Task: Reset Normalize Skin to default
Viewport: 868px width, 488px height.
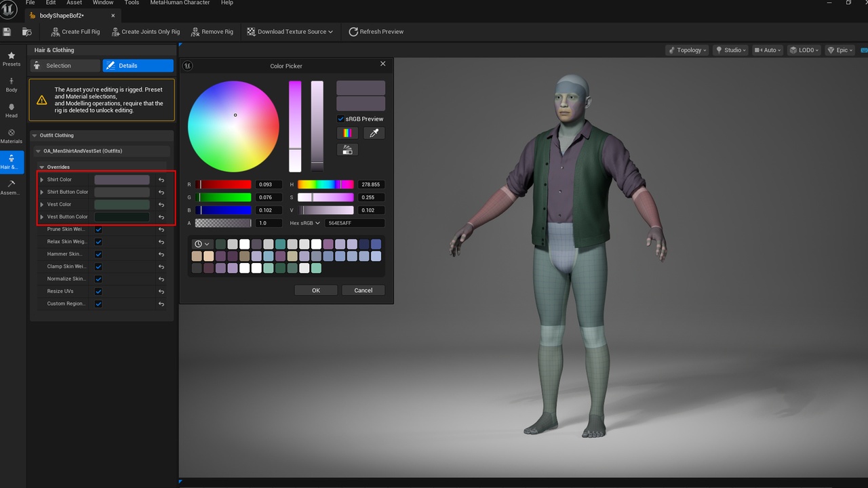Action: [x=161, y=279]
